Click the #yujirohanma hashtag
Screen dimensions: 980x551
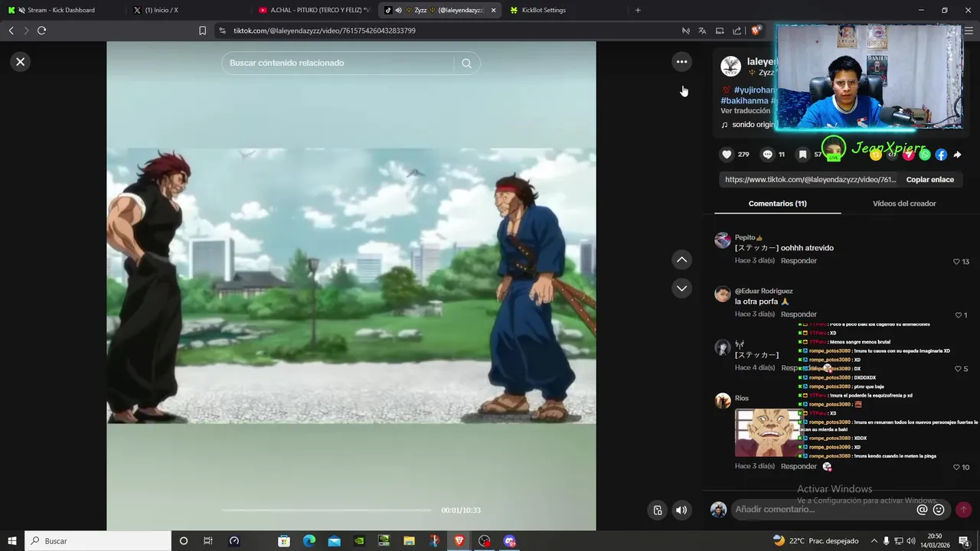tap(754, 90)
